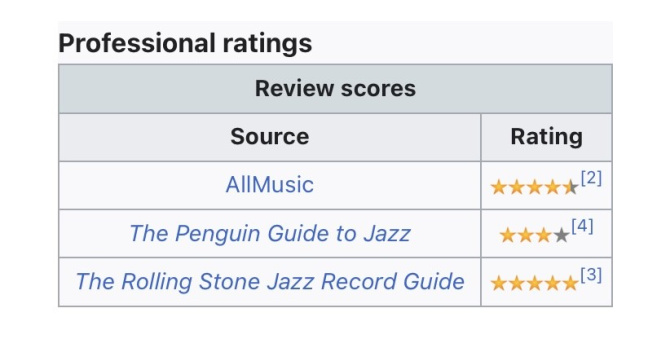Click the Review scores table header
Image resolution: width=670 pixels, height=361 pixels.
(x=335, y=89)
